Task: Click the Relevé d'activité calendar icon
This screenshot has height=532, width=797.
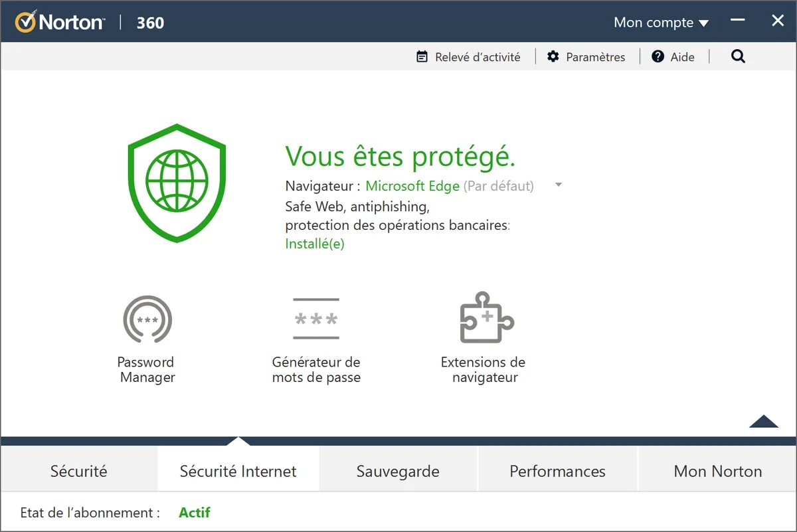Action: [422, 56]
